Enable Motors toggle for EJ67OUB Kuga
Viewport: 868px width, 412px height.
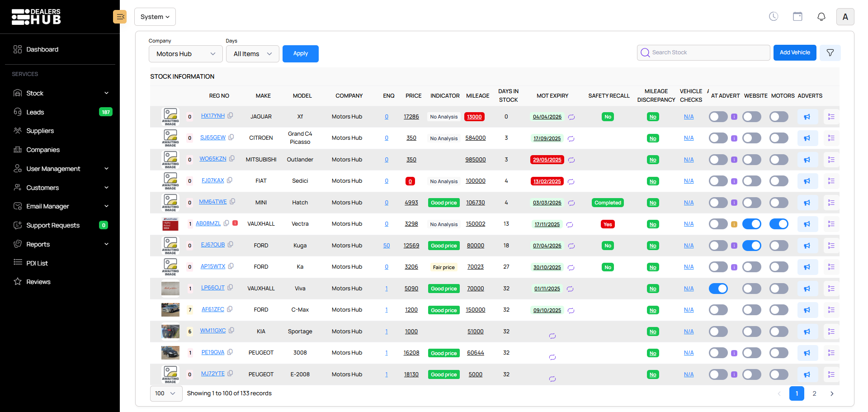click(778, 246)
